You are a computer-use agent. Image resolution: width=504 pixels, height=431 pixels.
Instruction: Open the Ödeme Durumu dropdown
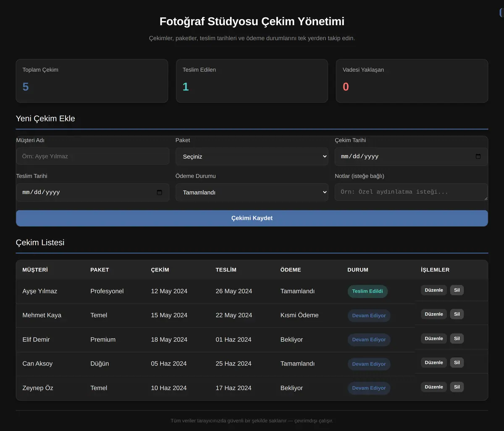tap(252, 193)
